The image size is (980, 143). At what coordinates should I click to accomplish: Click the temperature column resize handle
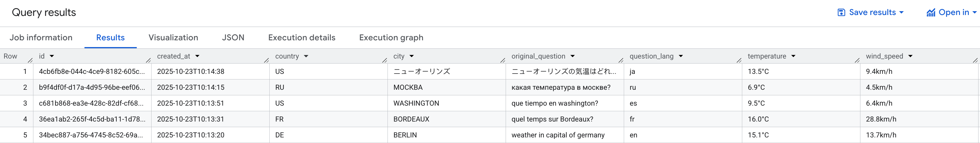point(857,60)
